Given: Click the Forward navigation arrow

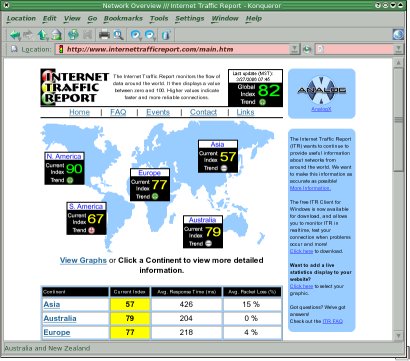Looking at the screenshot, I should (x=28, y=35).
